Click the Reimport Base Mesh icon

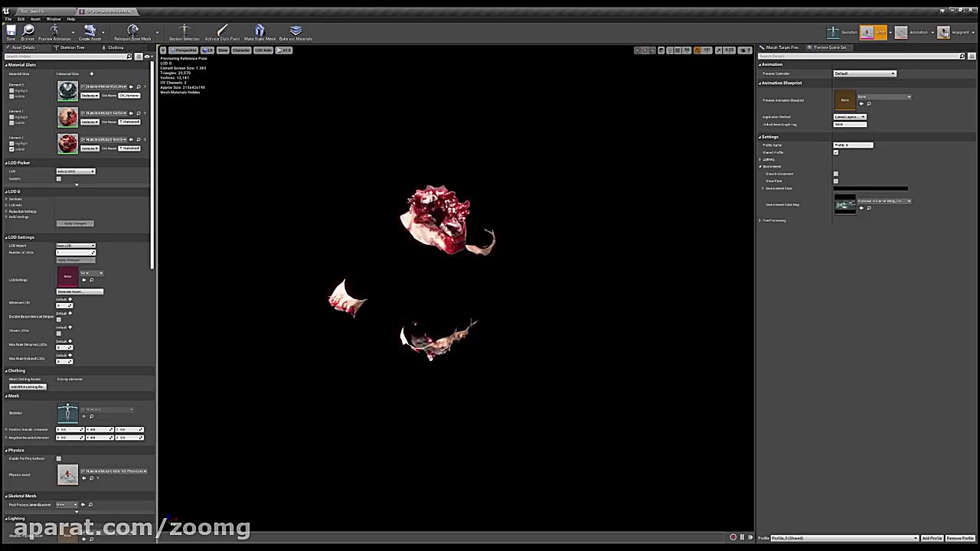[x=132, y=31]
